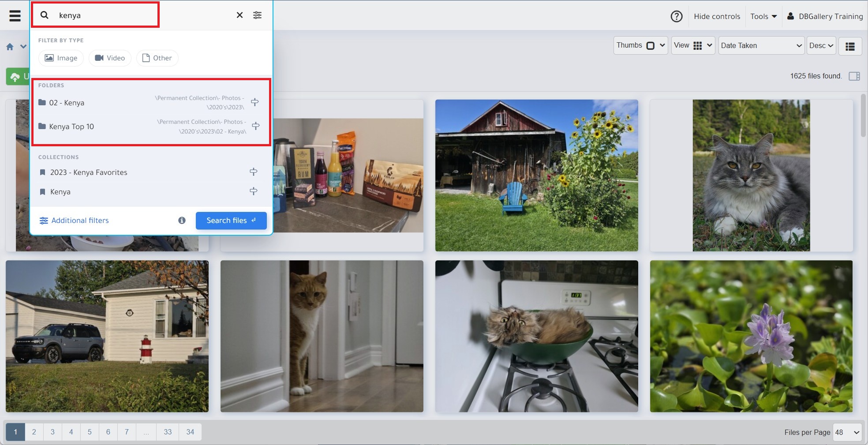Open the Tools menu

(763, 16)
